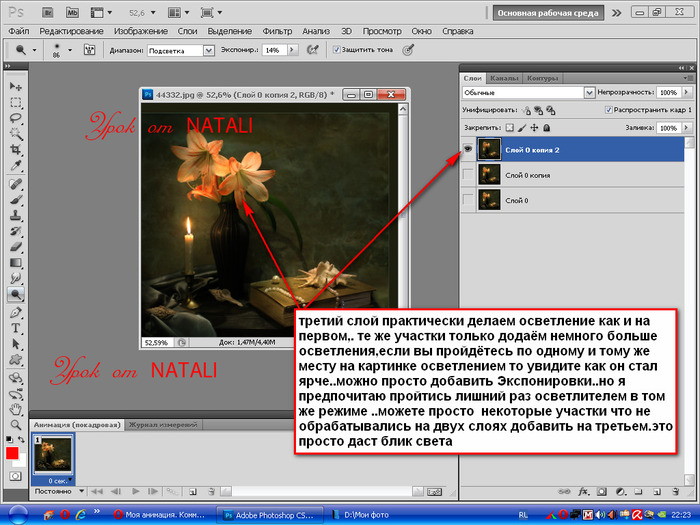The height and width of the screenshot is (525, 700).
Task: Select the History Brush tool
Action: [x=16, y=231]
